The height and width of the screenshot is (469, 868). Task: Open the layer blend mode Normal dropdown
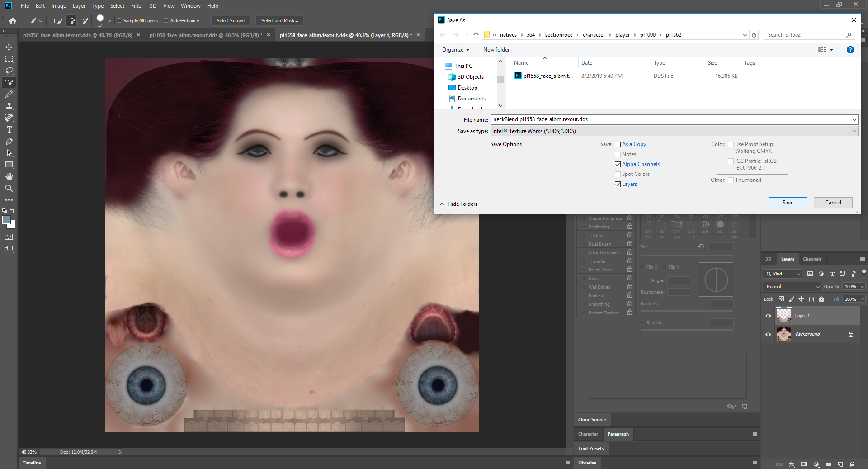pos(792,286)
